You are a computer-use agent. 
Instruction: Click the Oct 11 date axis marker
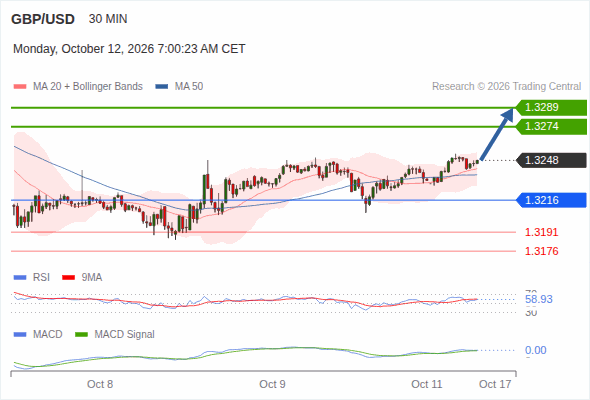tap(426, 384)
